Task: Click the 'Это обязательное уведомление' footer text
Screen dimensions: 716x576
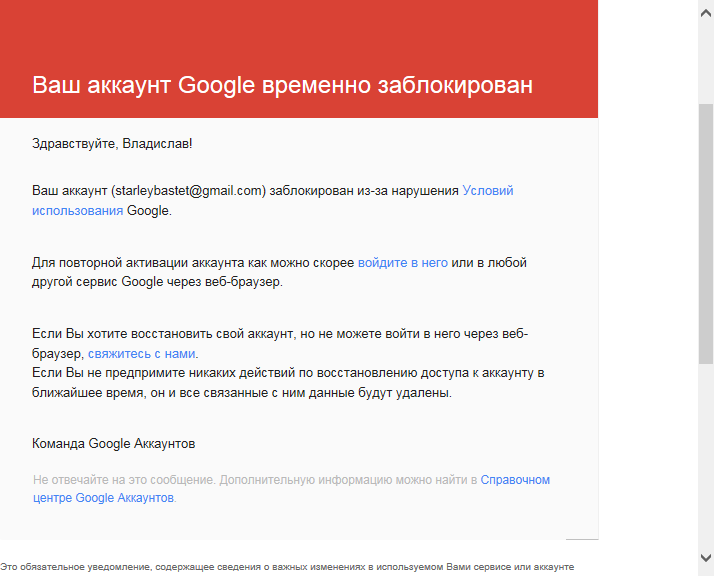Action: click(x=287, y=567)
